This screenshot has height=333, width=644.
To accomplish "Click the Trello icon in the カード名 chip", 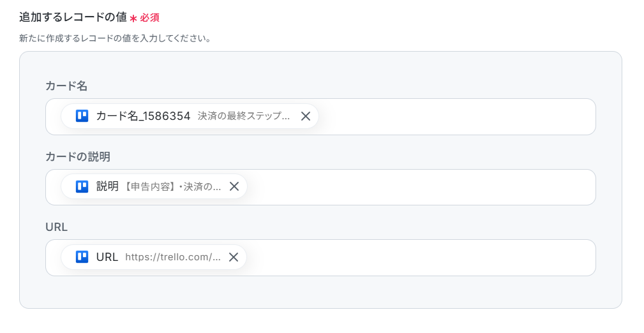I will 82,116.
